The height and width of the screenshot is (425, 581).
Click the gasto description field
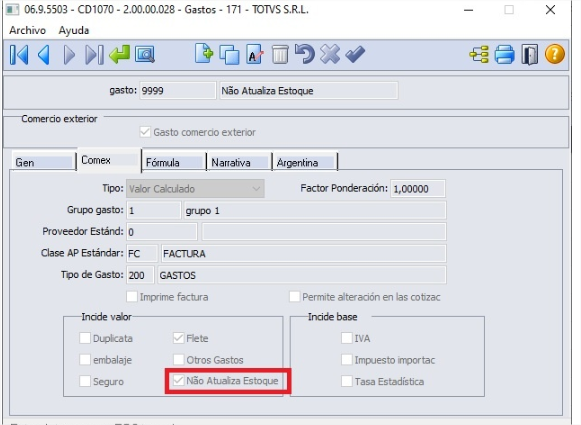click(309, 90)
